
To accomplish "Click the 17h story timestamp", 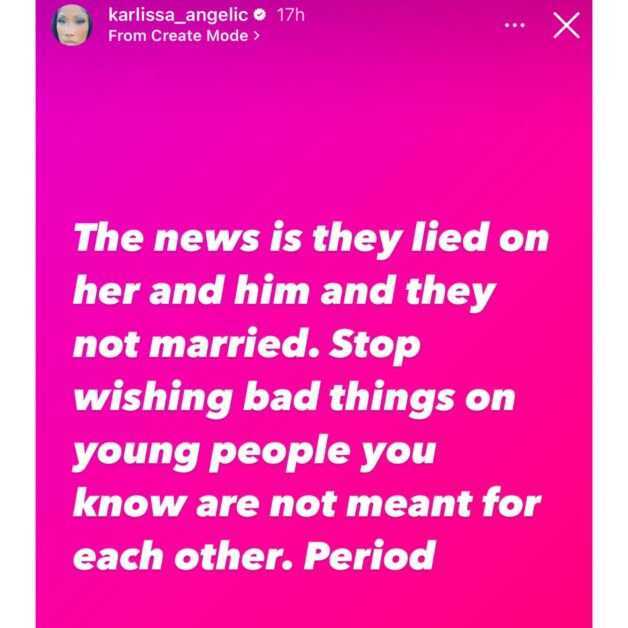I will [x=291, y=15].
